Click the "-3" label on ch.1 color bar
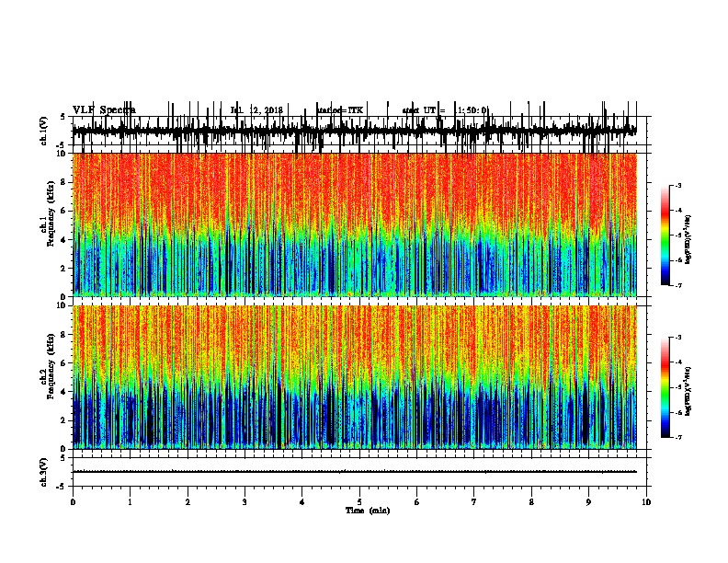Viewport: 728px width, 563px height. (677, 185)
